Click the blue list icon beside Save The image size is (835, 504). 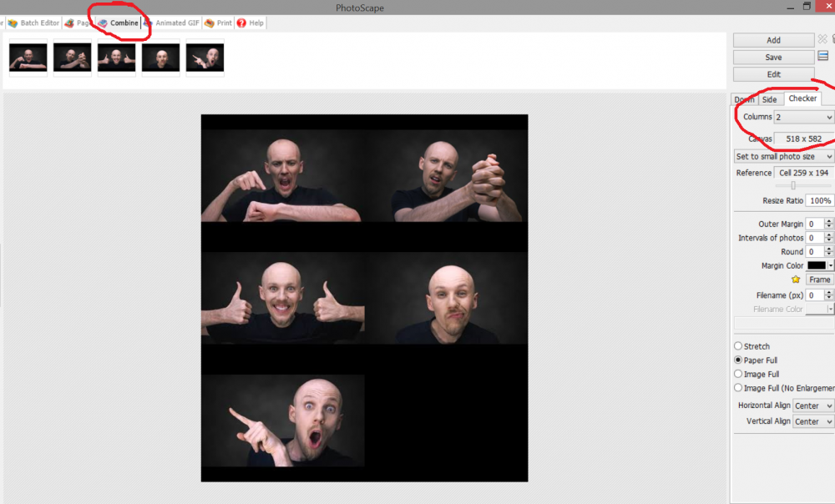822,57
